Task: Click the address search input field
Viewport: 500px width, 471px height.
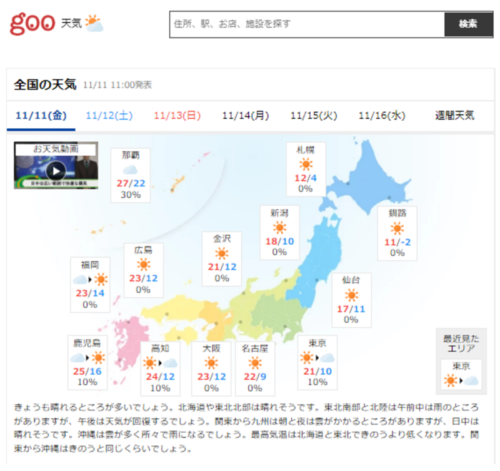Action: click(x=307, y=24)
